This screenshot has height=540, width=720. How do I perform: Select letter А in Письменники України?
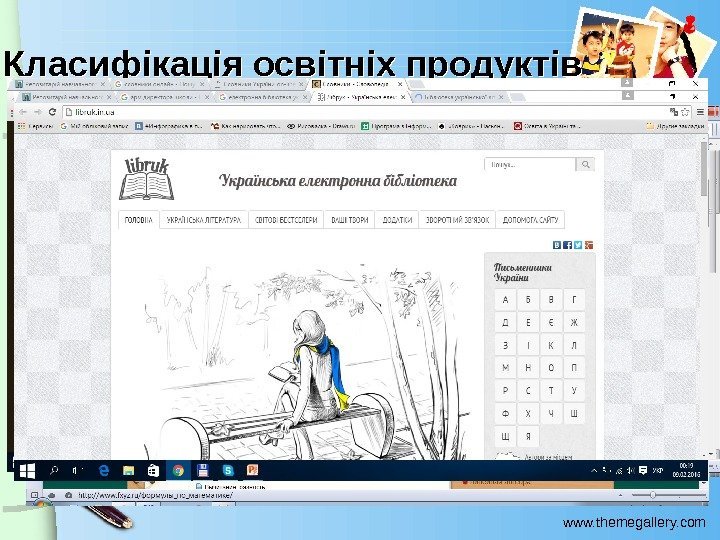[x=505, y=300]
